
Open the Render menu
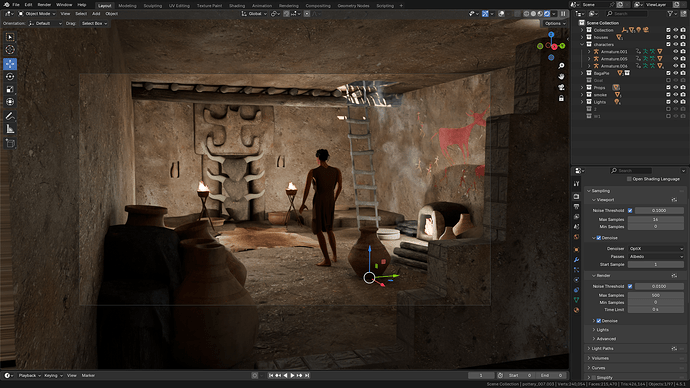[x=44, y=5]
